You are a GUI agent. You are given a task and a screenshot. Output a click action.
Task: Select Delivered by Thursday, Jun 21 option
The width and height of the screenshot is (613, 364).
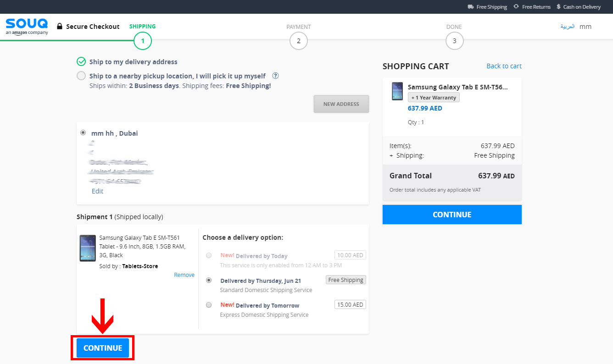(x=209, y=280)
